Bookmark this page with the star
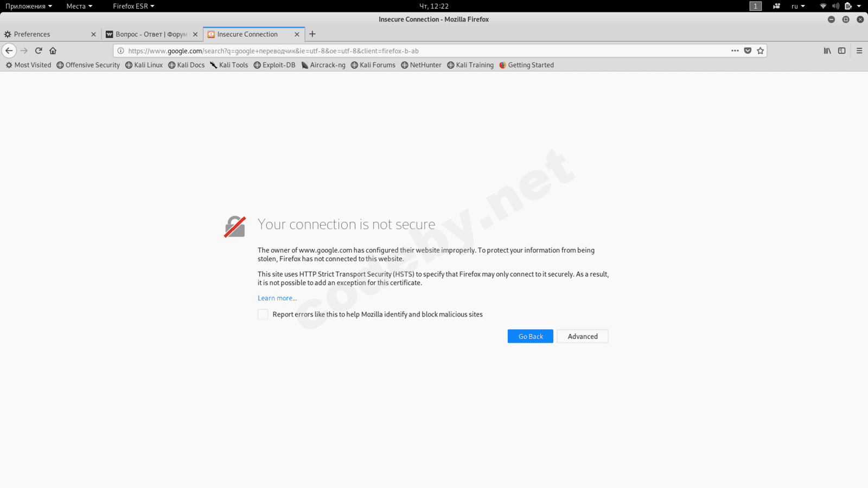The image size is (868, 488). (761, 50)
